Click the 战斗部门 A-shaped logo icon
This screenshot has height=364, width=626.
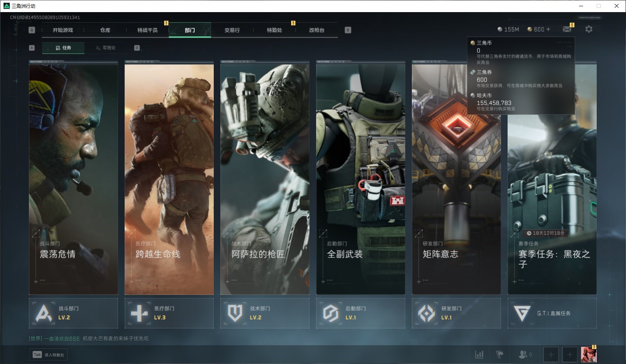pos(44,313)
